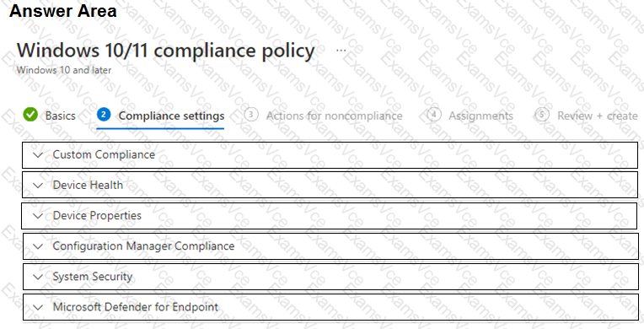Select the Compliance settings tab
644x329 pixels.
[171, 116]
